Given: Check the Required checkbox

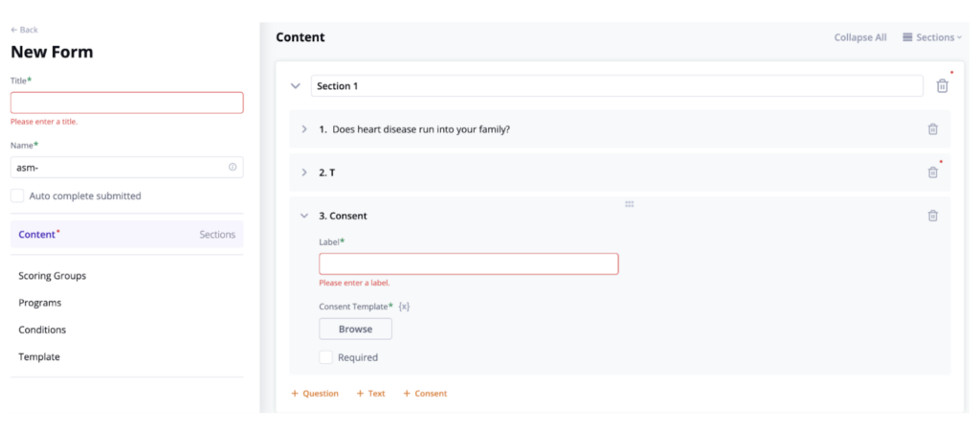Looking at the screenshot, I should click(x=325, y=357).
